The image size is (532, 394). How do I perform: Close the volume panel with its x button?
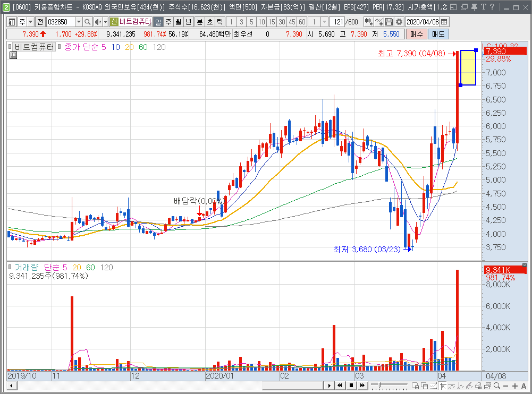point(525,265)
